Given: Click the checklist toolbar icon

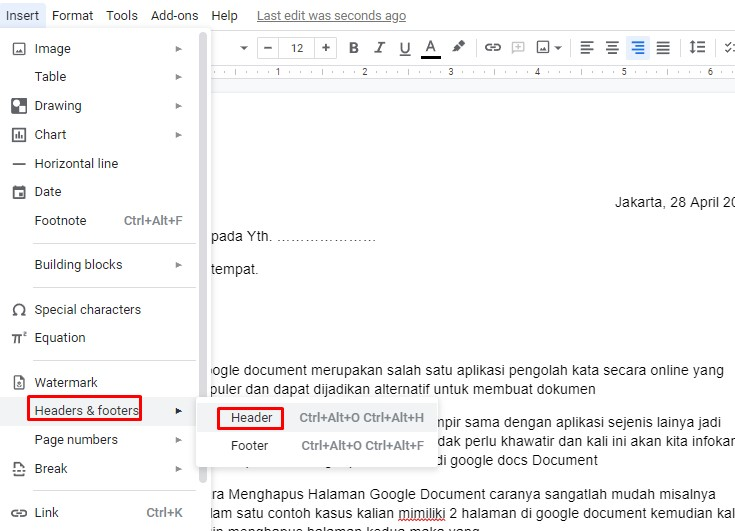Looking at the screenshot, I should pos(729,47).
